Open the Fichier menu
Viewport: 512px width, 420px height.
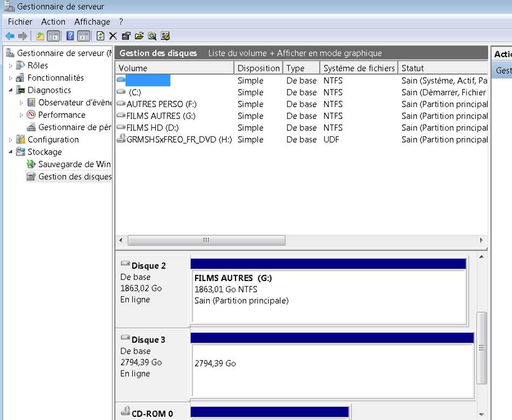click(x=20, y=22)
